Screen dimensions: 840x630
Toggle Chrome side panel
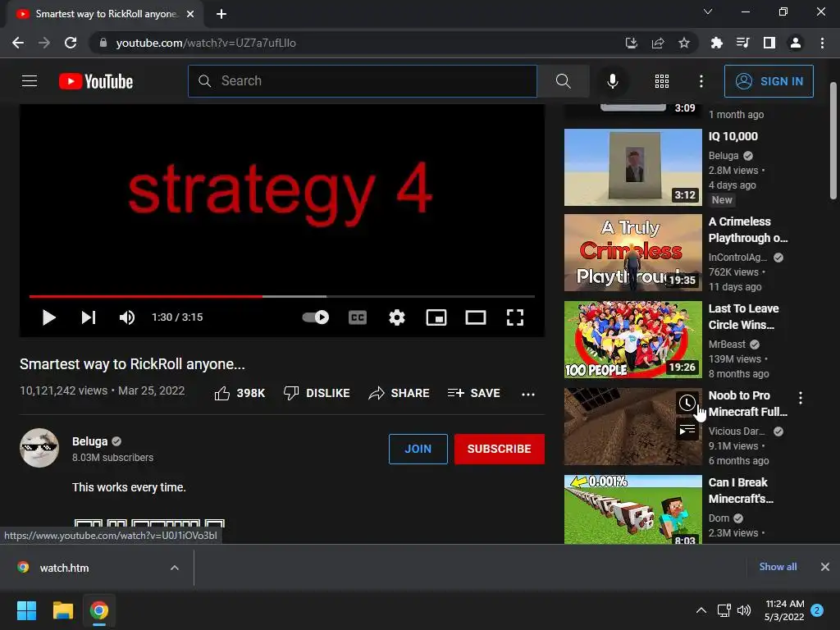(769, 43)
